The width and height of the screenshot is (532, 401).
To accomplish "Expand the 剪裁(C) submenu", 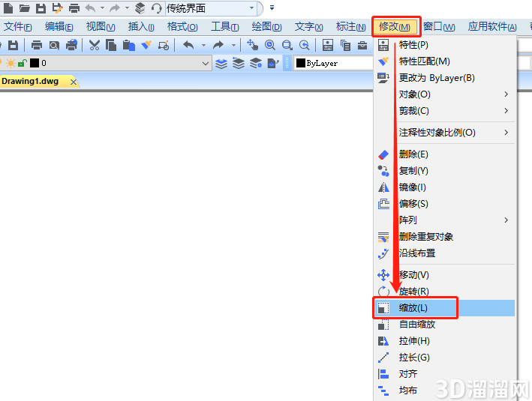I will pos(445,111).
